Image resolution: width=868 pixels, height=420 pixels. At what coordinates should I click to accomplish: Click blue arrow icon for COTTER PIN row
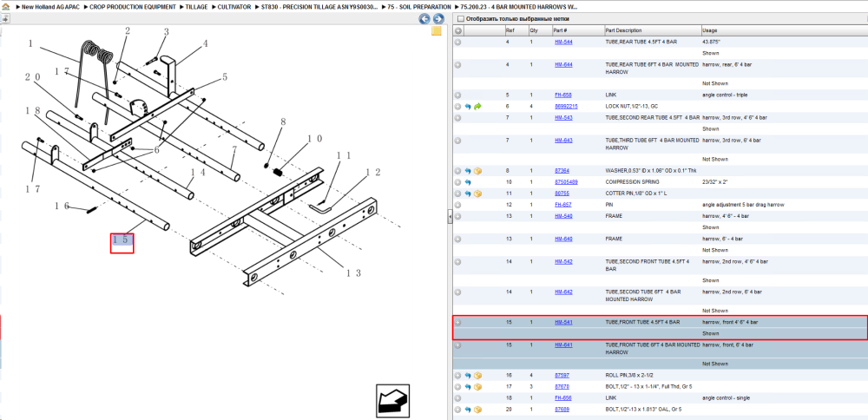pyautogui.click(x=468, y=194)
